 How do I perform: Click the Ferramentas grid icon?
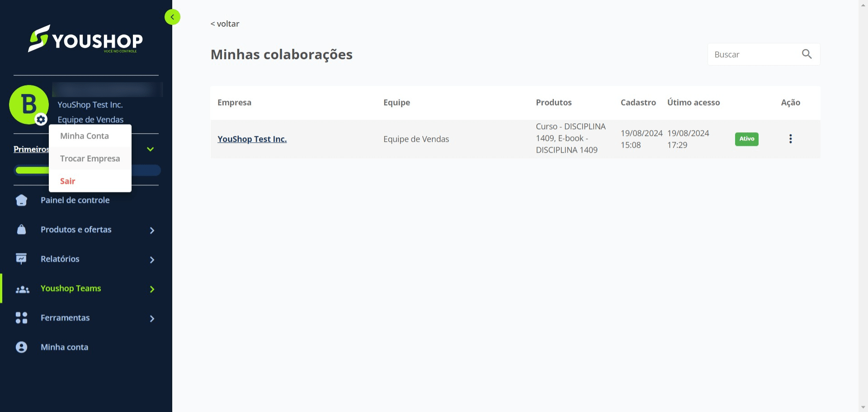pyautogui.click(x=21, y=318)
